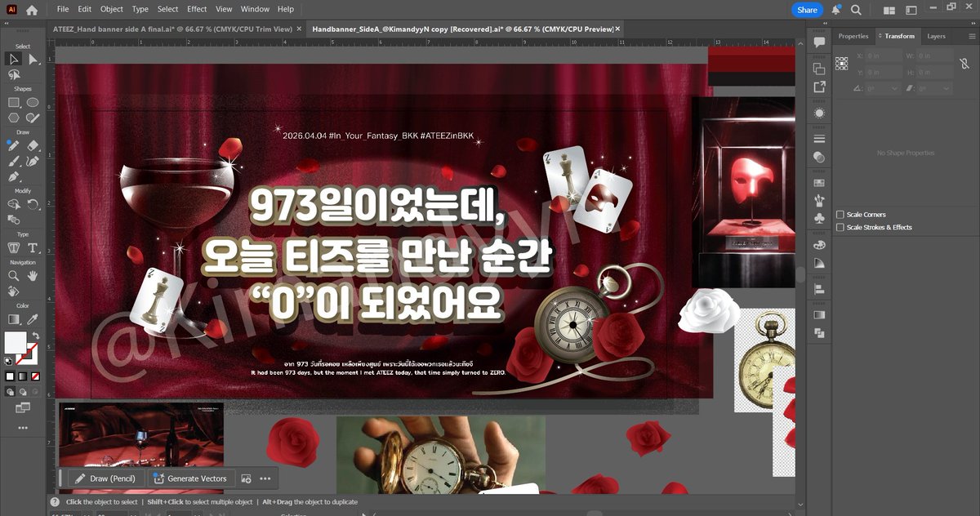Close the Handbanner_SideA recovered document tab

617,29
